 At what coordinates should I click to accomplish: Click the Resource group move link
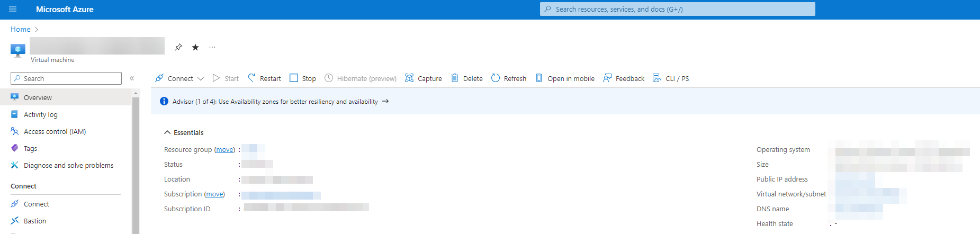click(224, 150)
